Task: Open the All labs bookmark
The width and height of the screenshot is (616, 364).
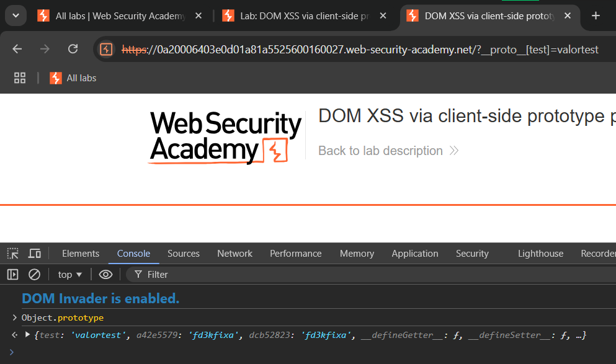Action: pyautogui.click(x=73, y=78)
